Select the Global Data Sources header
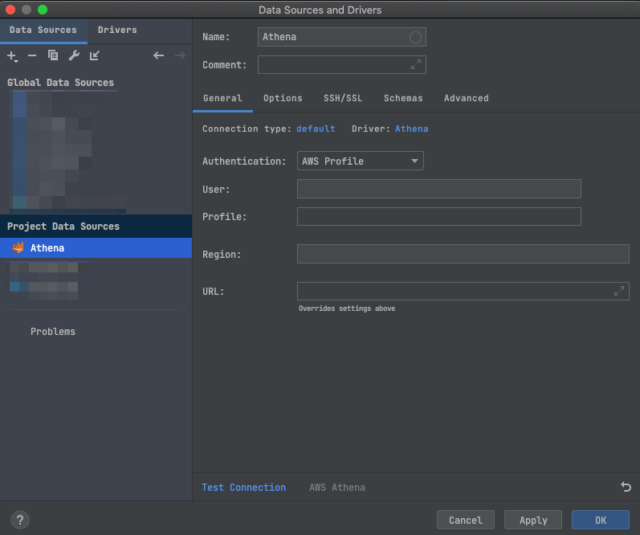The width and height of the screenshot is (640, 535). (x=60, y=82)
